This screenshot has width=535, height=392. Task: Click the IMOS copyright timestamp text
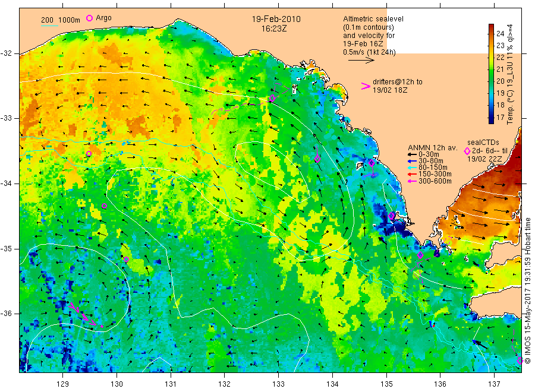(x=527, y=290)
